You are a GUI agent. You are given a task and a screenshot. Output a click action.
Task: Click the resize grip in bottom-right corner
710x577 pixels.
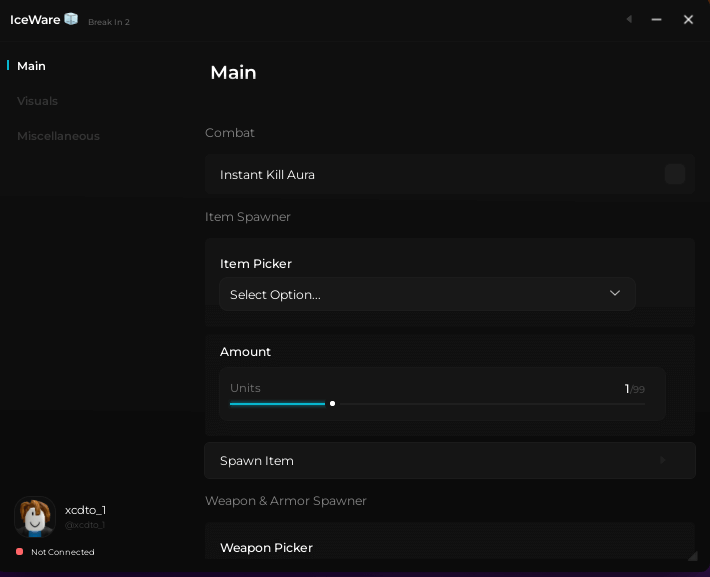click(692, 555)
